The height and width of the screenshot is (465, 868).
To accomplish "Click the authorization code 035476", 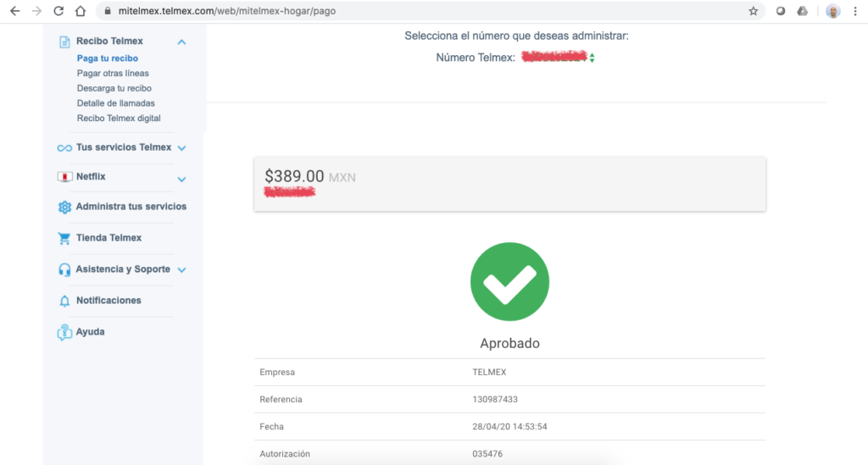I will point(487,454).
